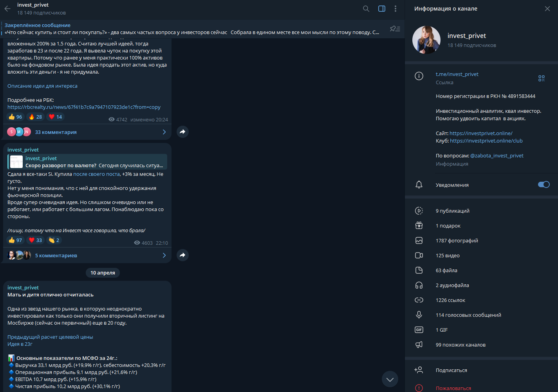Open invest_privet chat header title
The height and width of the screenshot is (392, 558).
click(x=33, y=5)
